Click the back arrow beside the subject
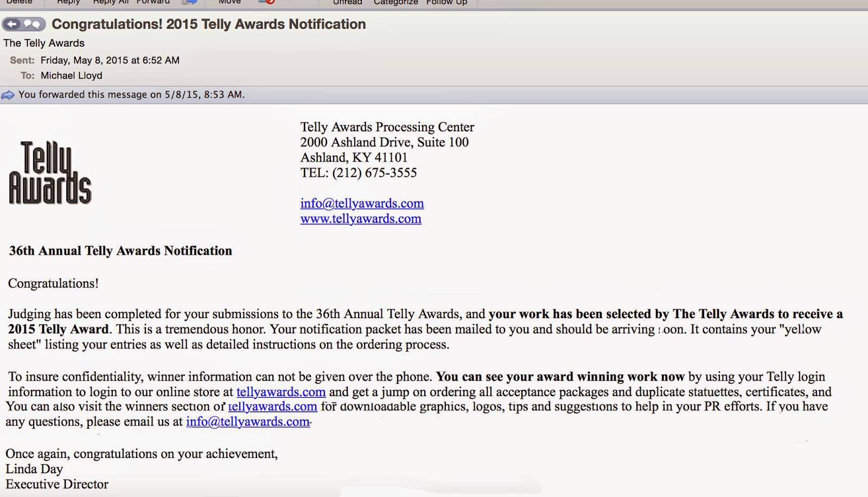Image resolution: width=868 pixels, height=497 pixels. [12, 24]
